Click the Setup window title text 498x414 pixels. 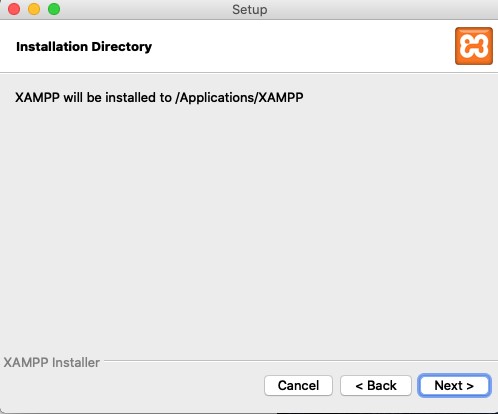[x=250, y=9]
